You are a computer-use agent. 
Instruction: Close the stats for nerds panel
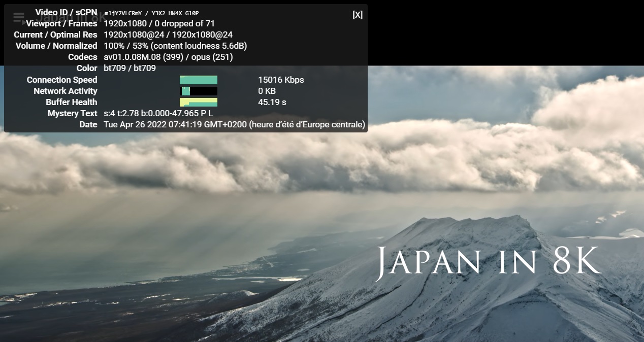tap(358, 15)
